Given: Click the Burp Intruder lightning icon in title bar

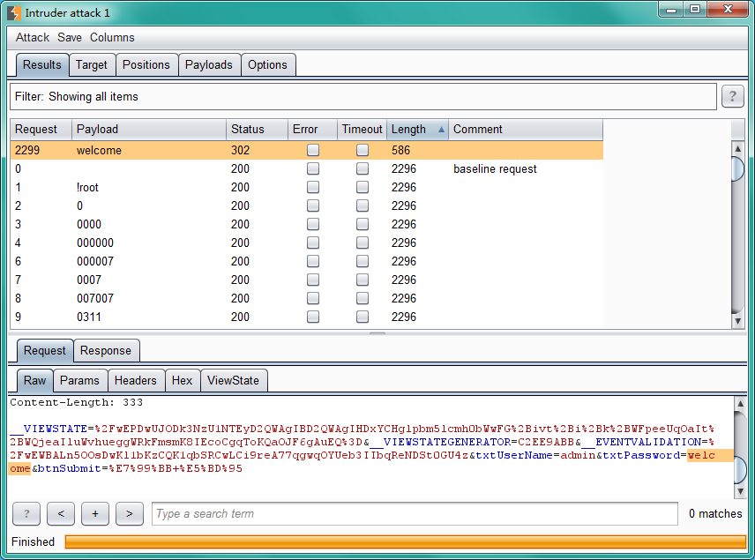Looking at the screenshot, I should (x=14, y=13).
